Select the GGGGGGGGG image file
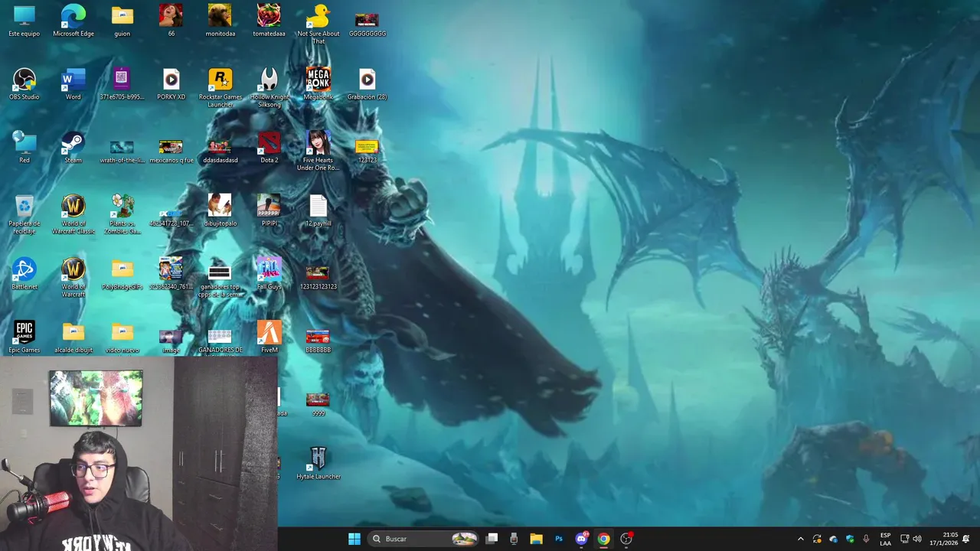 pos(367,24)
